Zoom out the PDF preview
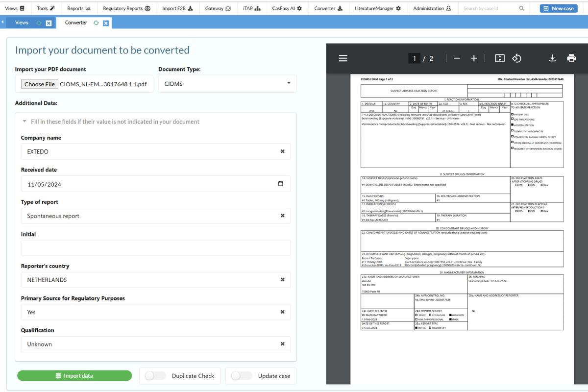Viewport: 588px width, 392px height. tap(457, 58)
